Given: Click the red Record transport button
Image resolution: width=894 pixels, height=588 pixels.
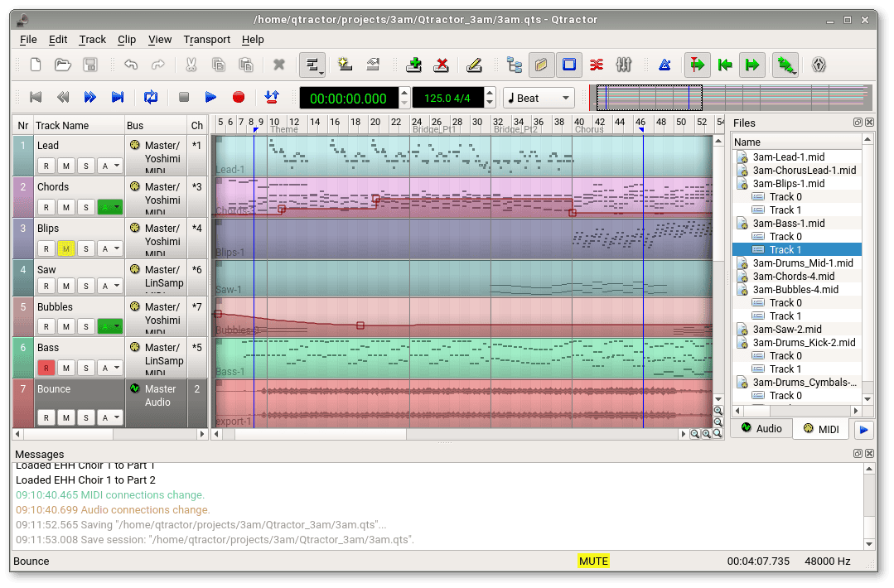Looking at the screenshot, I should (239, 98).
